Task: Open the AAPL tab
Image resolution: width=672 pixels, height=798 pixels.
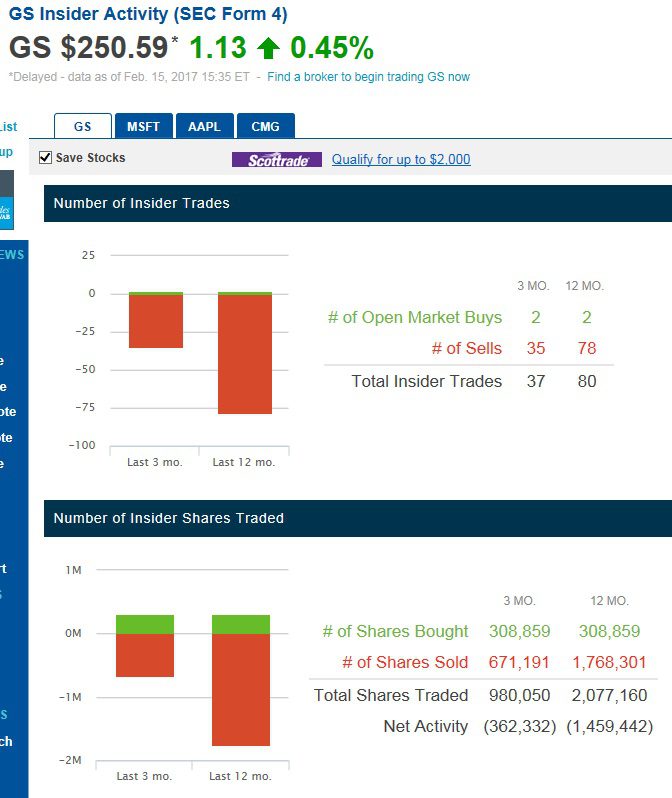Action: [204, 126]
